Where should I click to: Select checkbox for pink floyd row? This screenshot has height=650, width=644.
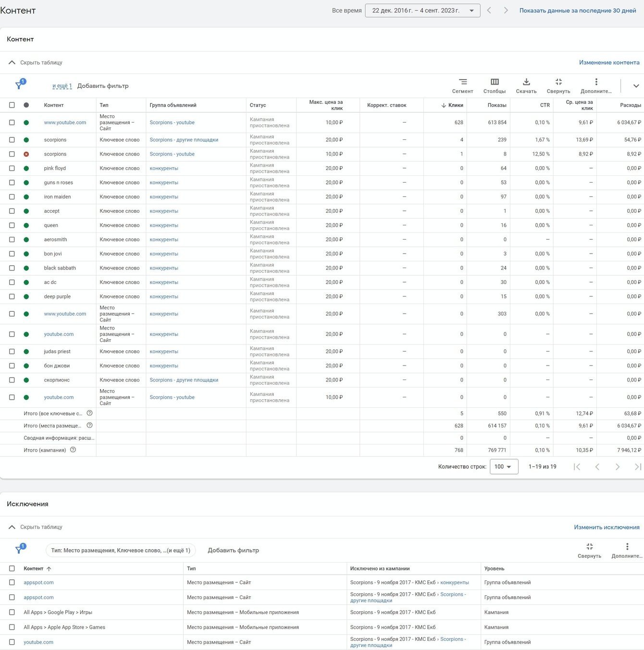tap(12, 169)
